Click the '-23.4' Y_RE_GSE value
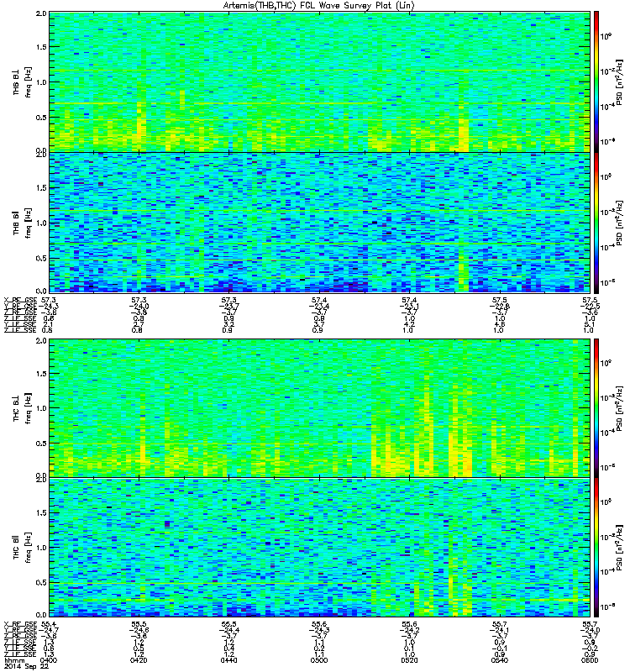The width and height of the screenshot is (630, 672). (x=319, y=306)
